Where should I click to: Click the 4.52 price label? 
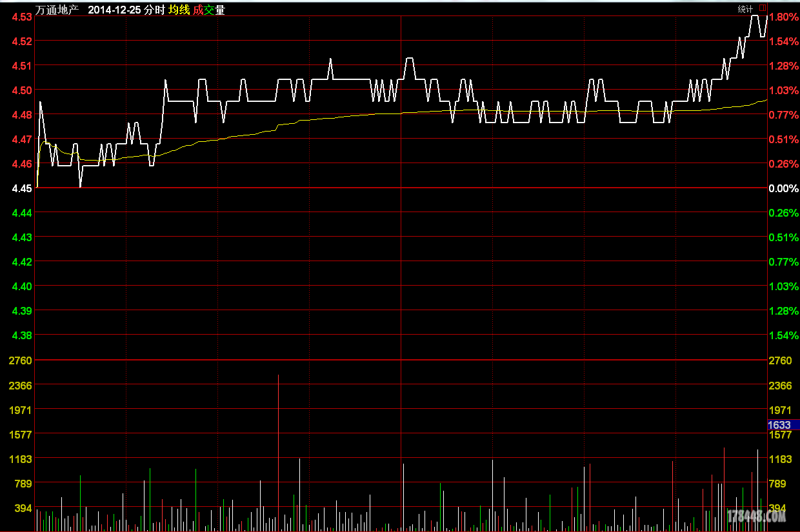[x=22, y=41]
